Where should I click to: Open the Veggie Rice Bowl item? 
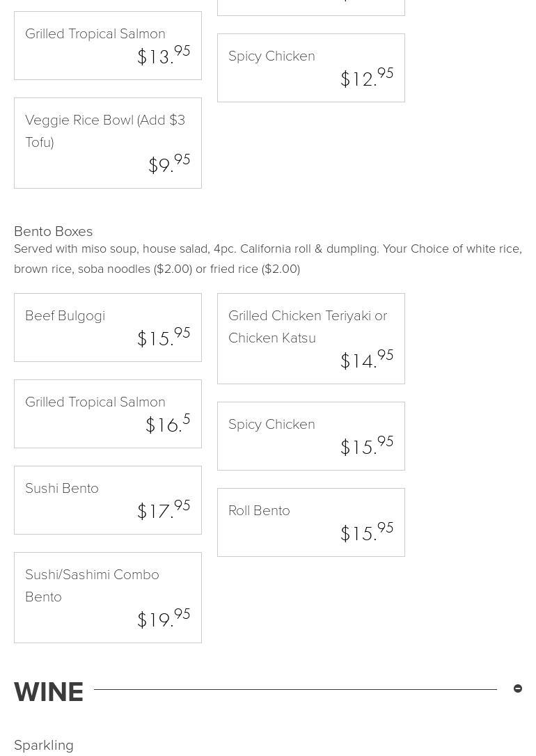pyautogui.click(x=108, y=143)
